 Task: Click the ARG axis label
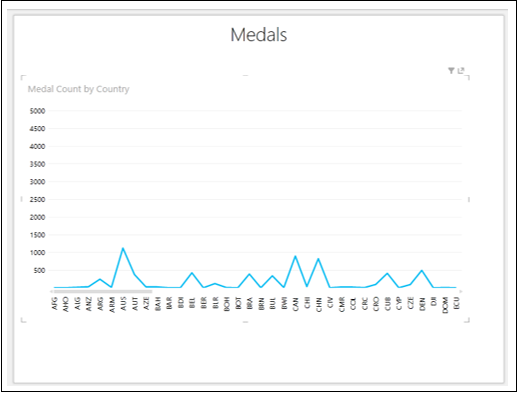[100, 304]
